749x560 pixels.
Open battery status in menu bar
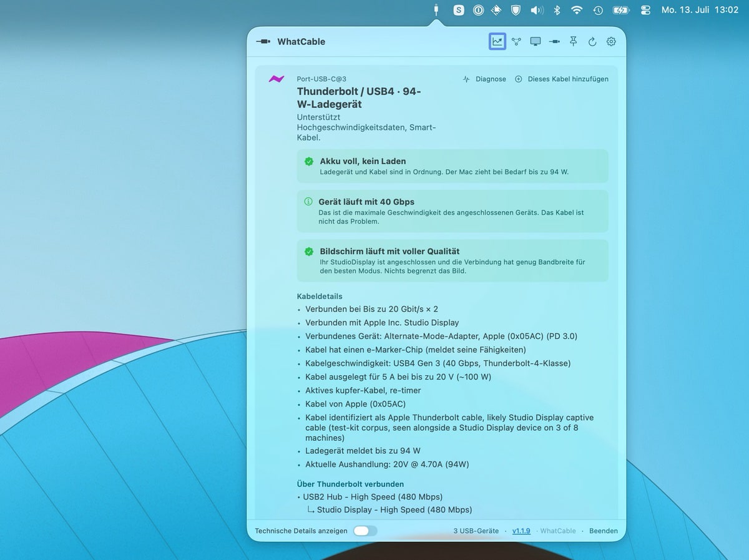[621, 10]
